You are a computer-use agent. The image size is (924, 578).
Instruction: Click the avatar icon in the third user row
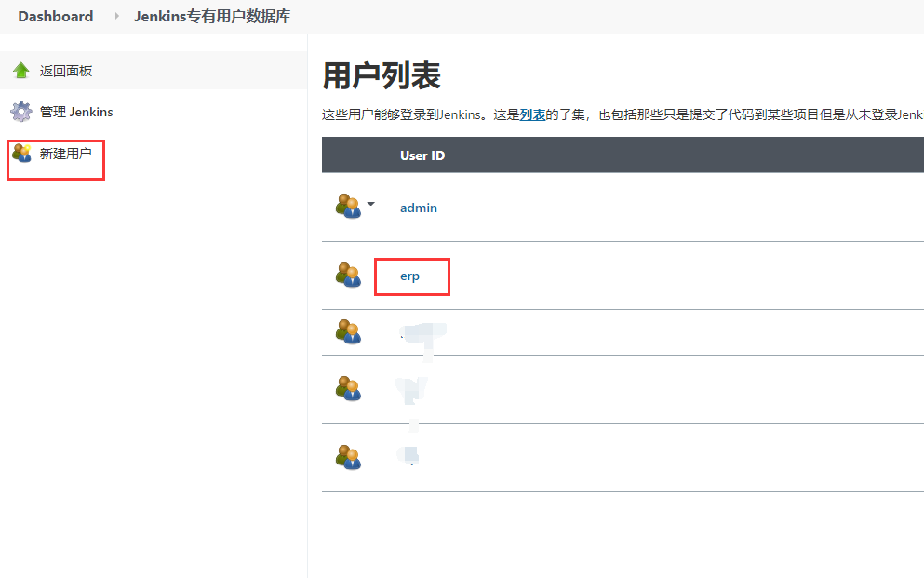[x=348, y=331]
